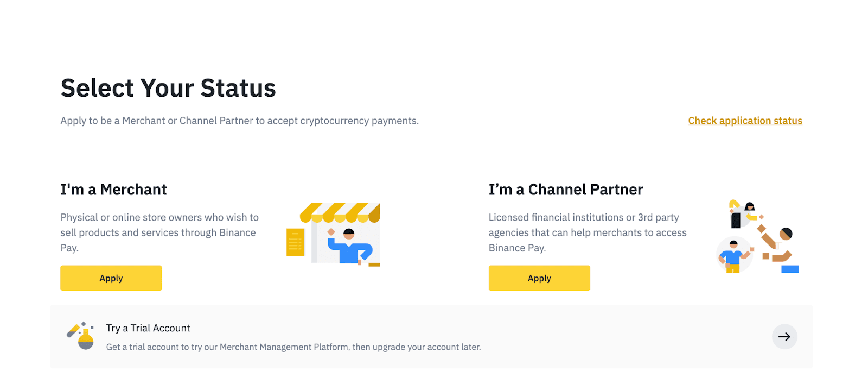Click the Select Your Status heading

click(x=168, y=88)
